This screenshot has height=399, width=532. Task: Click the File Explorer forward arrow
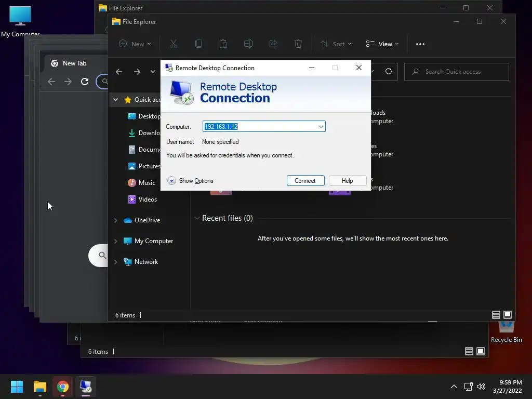tap(137, 72)
